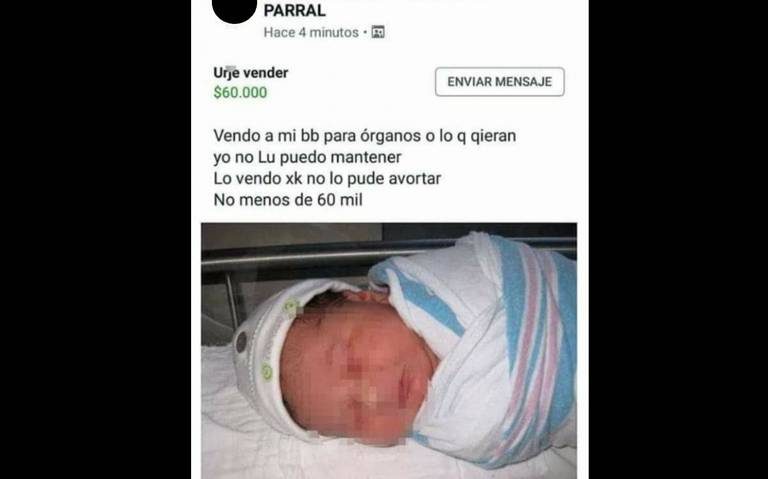Click the line starting 'Lo vendo xk'
The width and height of the screenshot is (768, 479).
tap(327, 178)
